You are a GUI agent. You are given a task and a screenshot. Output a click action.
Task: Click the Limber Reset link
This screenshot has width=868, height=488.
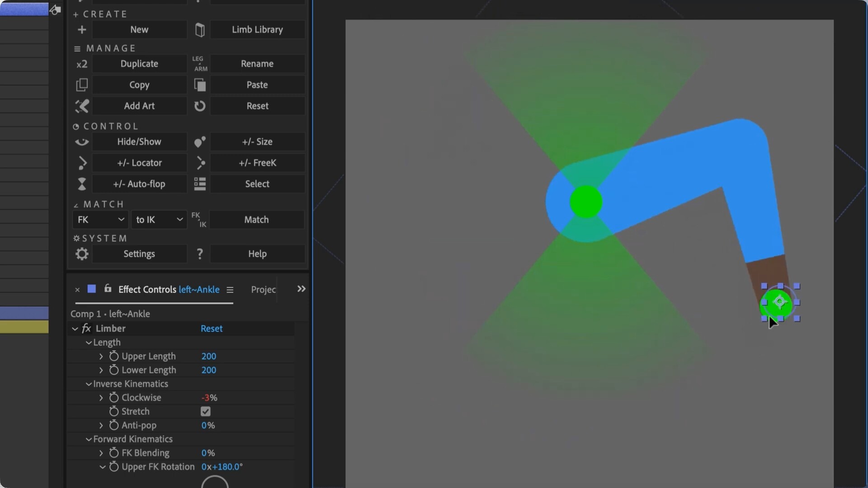[x=212, y=329]
